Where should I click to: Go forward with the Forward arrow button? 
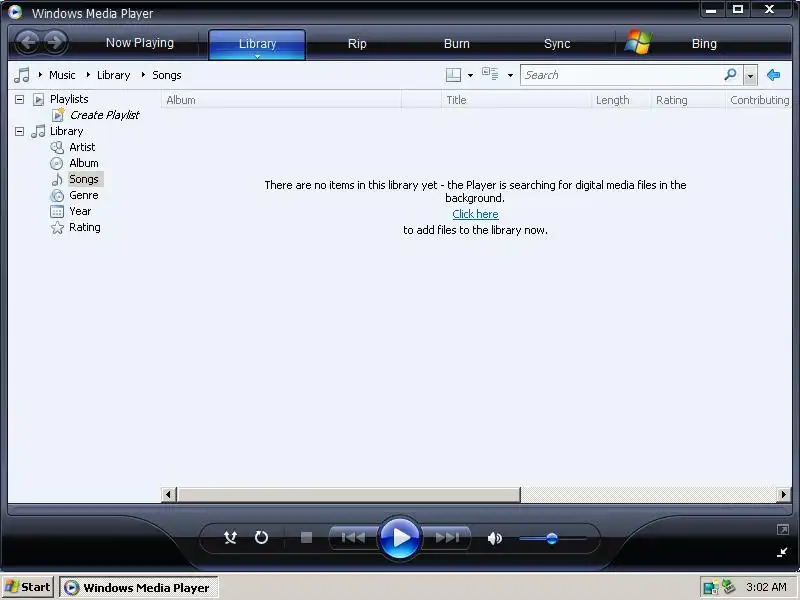click(x=55, y=42)
